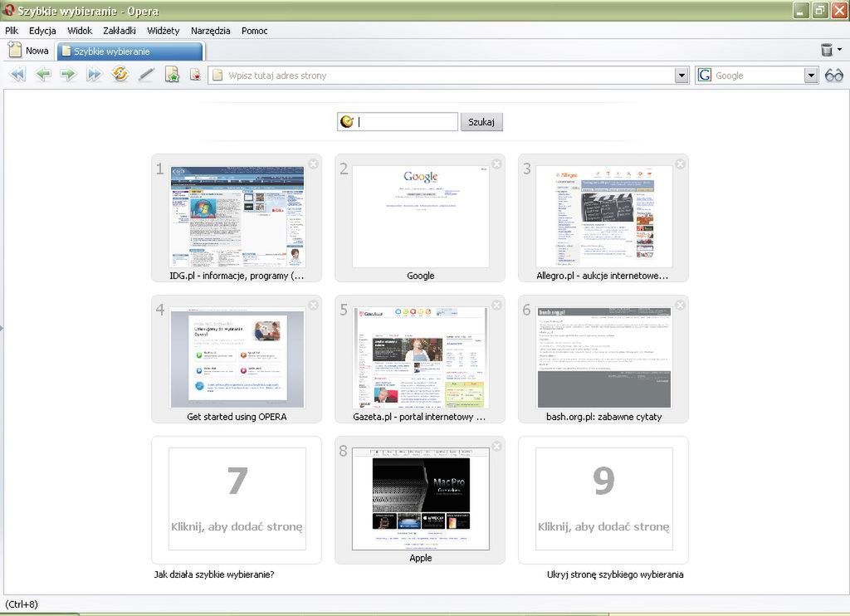Image resolution: width=850 pixels, height=616 pixels.
Task: Click the rewind navigation icon
Action: coord(19,74)
